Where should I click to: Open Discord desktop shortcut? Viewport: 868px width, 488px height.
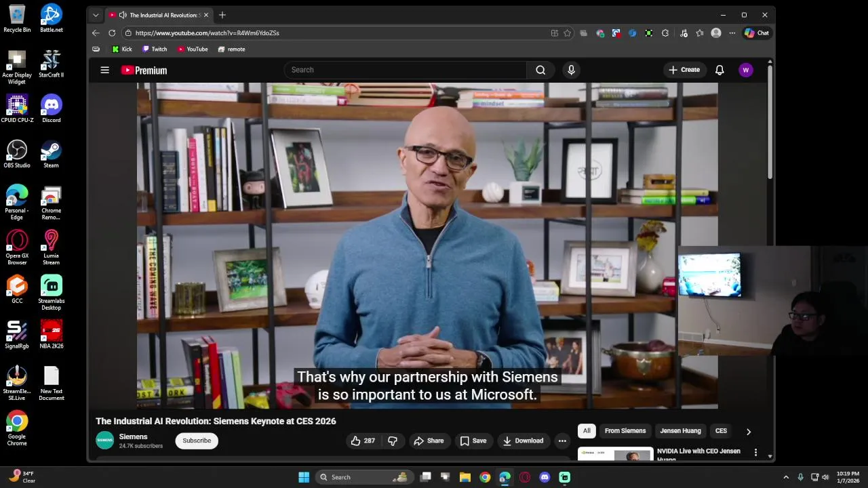pos(52,109)
